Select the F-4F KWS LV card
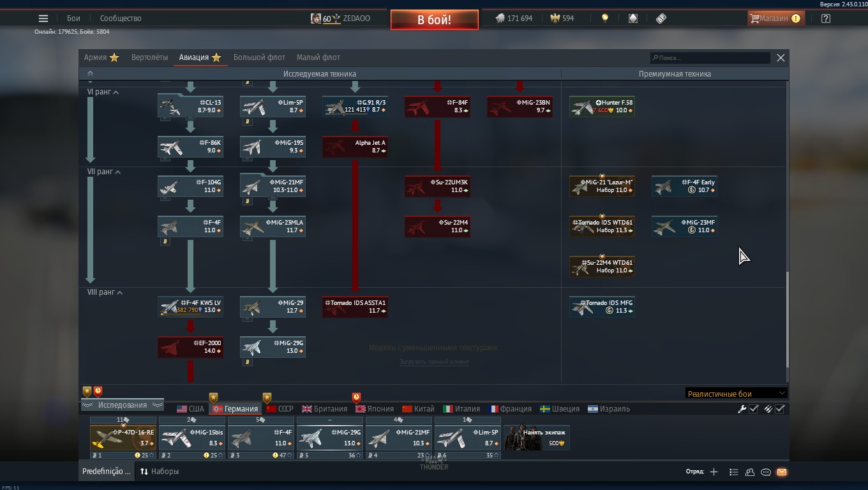 click(x=190, y=307)
